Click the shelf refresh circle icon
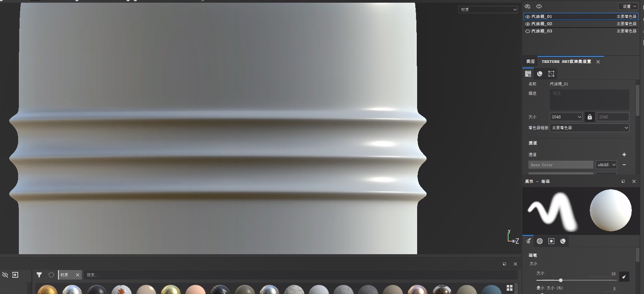Image resolution: width=644 pixels, height=294 pixels. (51, 275)
